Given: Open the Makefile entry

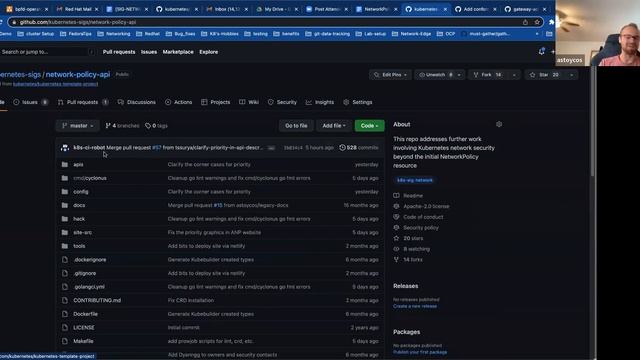Looking at the screenshot, I should [83, 341].
